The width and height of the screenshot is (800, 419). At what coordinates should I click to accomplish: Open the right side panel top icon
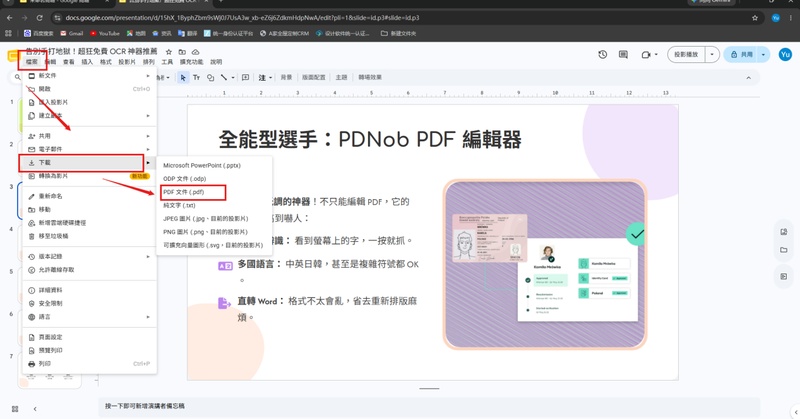[784, 232]
